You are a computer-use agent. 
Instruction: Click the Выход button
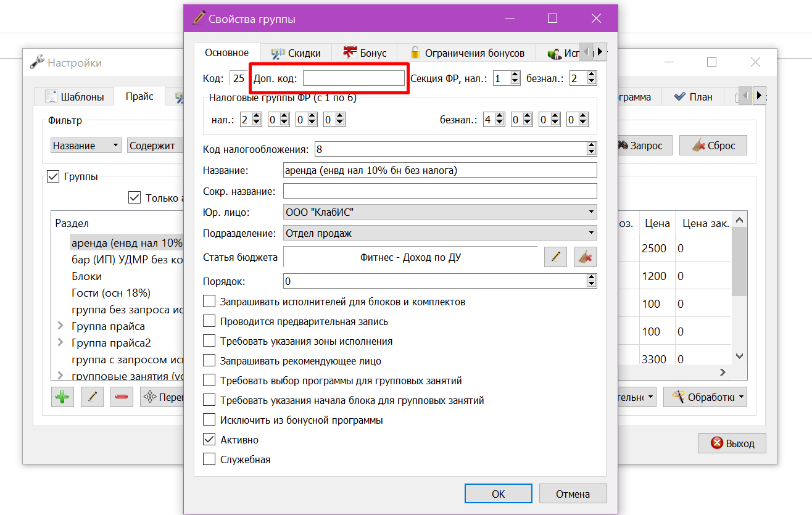(732, 443)
